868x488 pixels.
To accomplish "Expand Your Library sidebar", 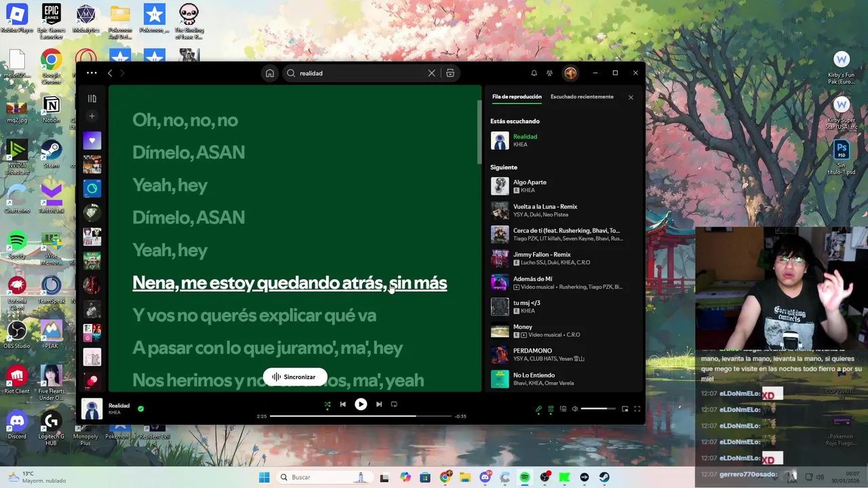I will point(92,99).
